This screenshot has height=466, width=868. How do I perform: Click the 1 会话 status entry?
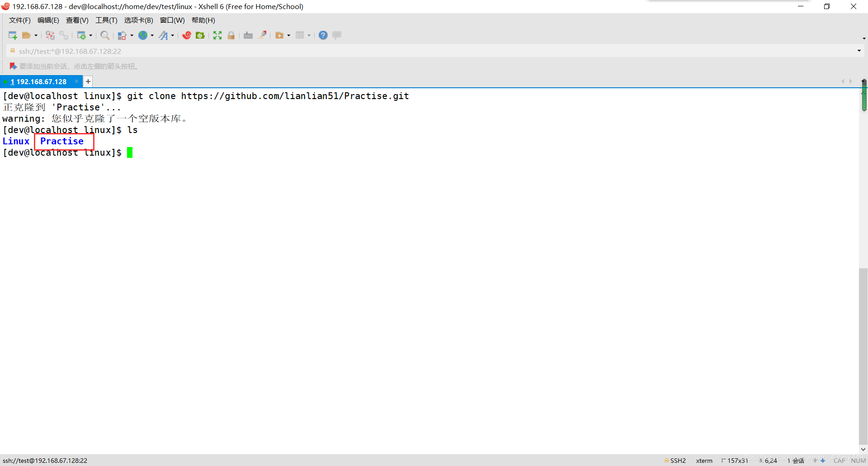click(x=796, y=461)
